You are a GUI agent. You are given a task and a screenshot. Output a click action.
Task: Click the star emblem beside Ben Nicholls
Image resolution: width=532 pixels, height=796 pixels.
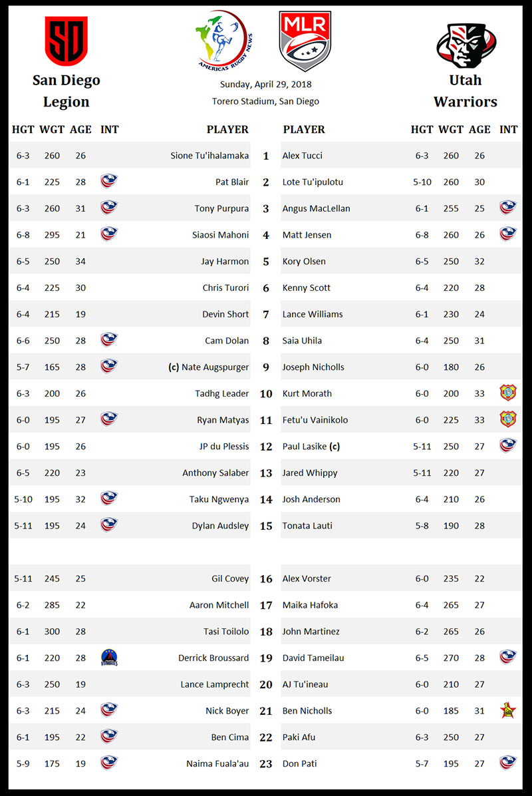(x=508, y=710)
